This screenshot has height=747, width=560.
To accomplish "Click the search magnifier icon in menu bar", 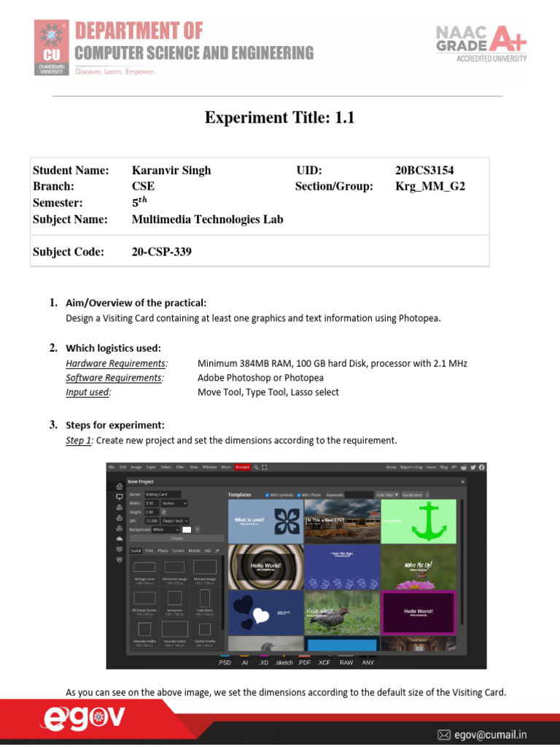I will coord(256,468).
